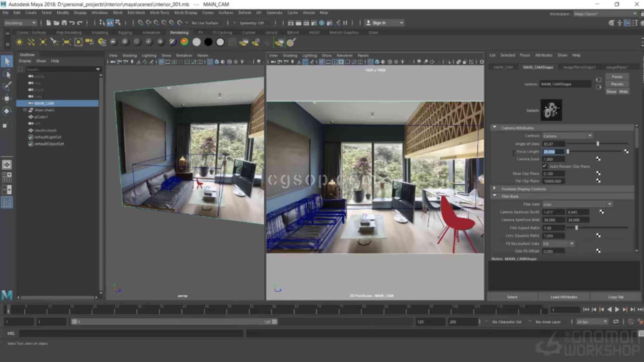
Task: Click the Spot Light shelf icon
Action: coord(54,42)
